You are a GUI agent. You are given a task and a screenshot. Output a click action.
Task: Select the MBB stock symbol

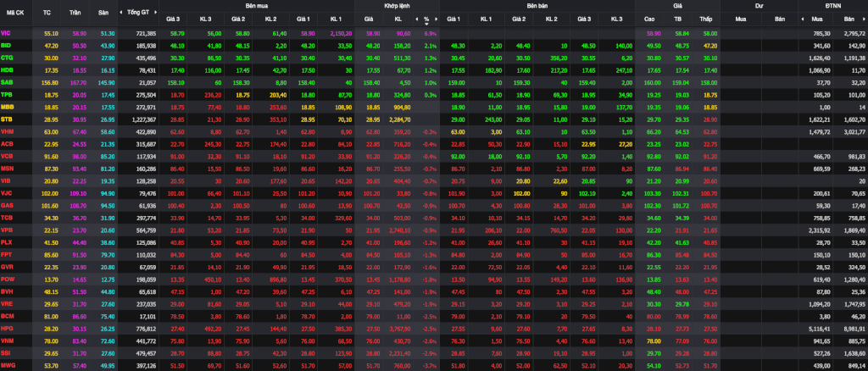point(7,107)
